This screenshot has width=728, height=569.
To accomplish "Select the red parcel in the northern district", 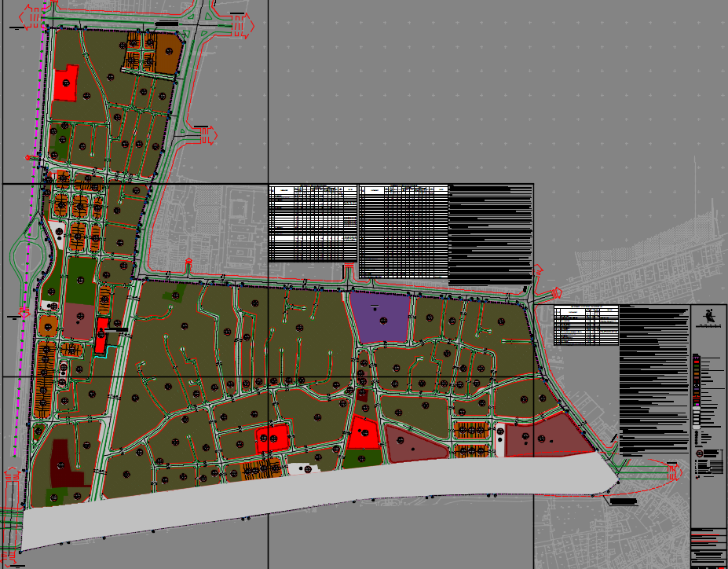I will click(66, 84).
